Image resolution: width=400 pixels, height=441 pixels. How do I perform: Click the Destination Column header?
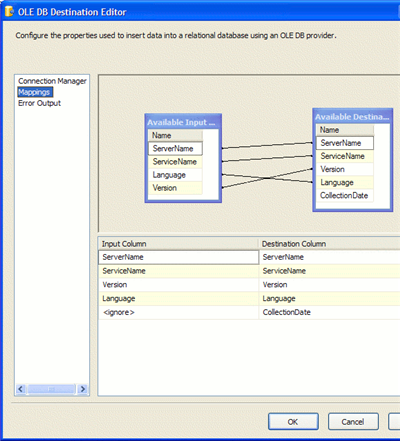(330, 244)
